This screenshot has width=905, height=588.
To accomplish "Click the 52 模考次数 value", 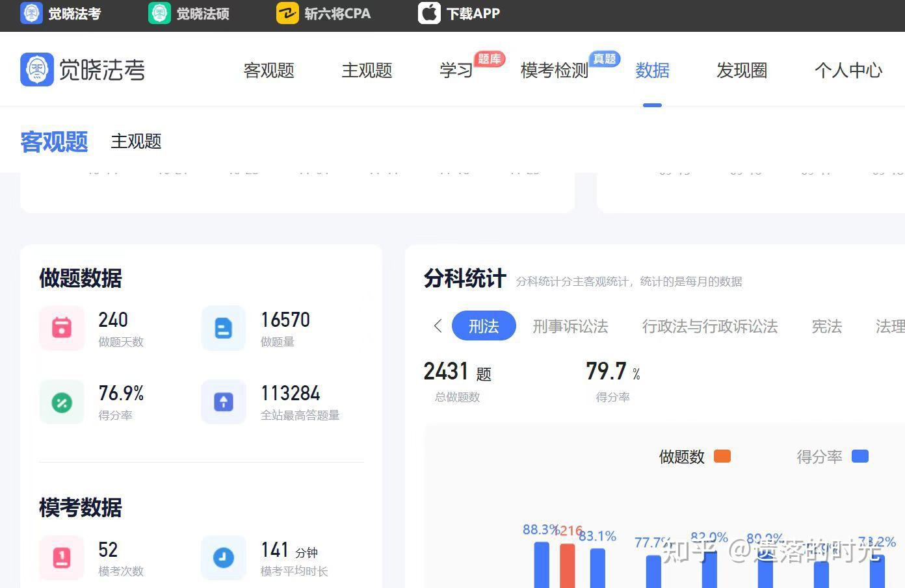I will pos(108,550).
